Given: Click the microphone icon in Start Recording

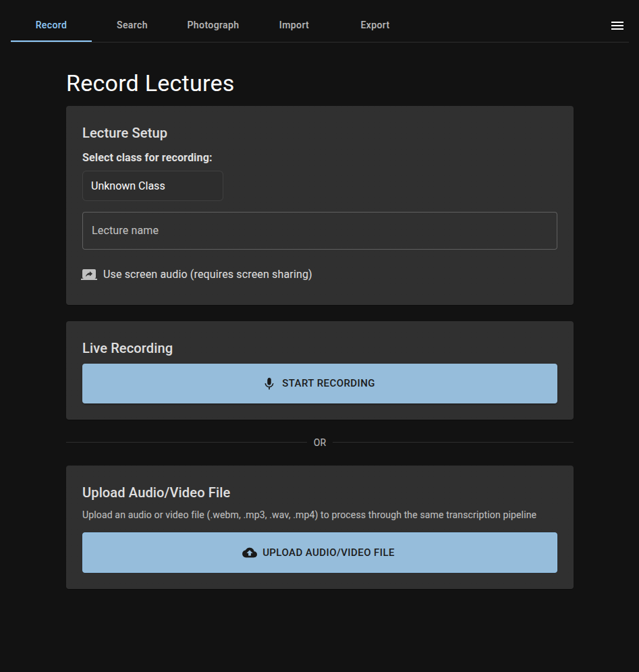Looking at the screenshot, I should 269,383.
